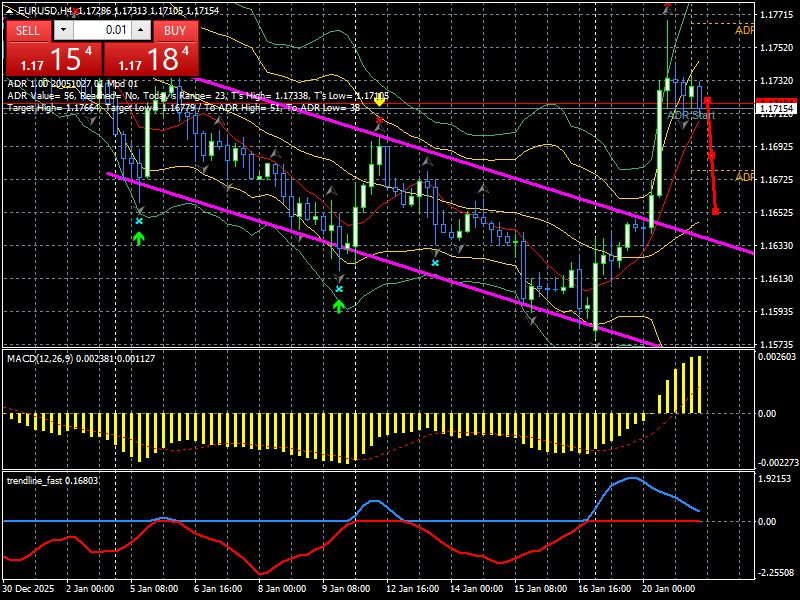Viewport: 800px width, 600px height.
Task: Click the trendline scale value -2.25508
Action: tap(774, 572)
